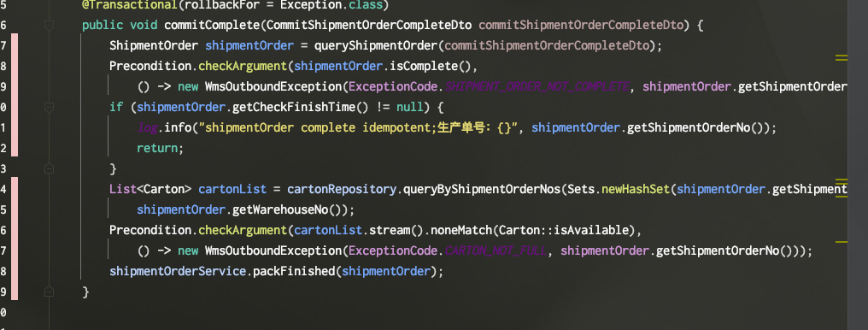
Task: Click the cartonRepository identifier
Action: click(x=342, y=189)
